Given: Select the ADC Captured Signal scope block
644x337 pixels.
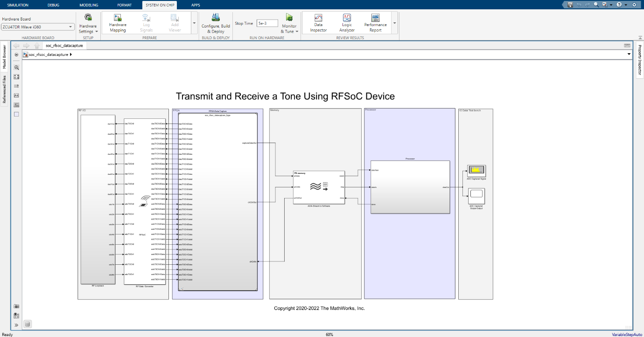Looking at the screenshot, I should point(476,171).
